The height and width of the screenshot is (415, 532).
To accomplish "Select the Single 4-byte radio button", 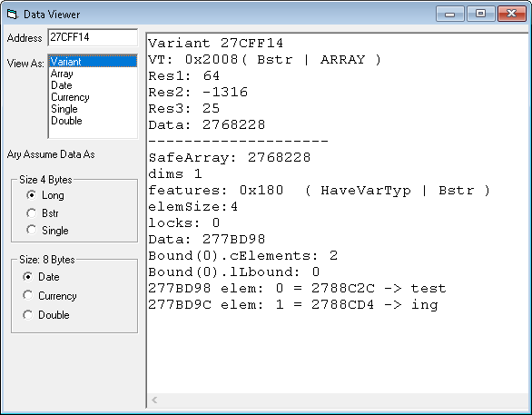I will pyautogui.click(x=47, y=231).
